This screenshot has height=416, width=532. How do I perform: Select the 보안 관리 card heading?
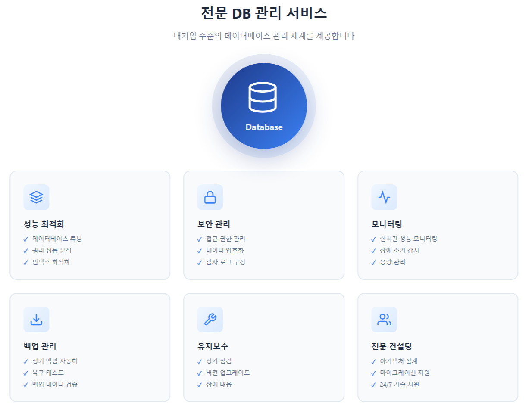[x=214, y=224]
